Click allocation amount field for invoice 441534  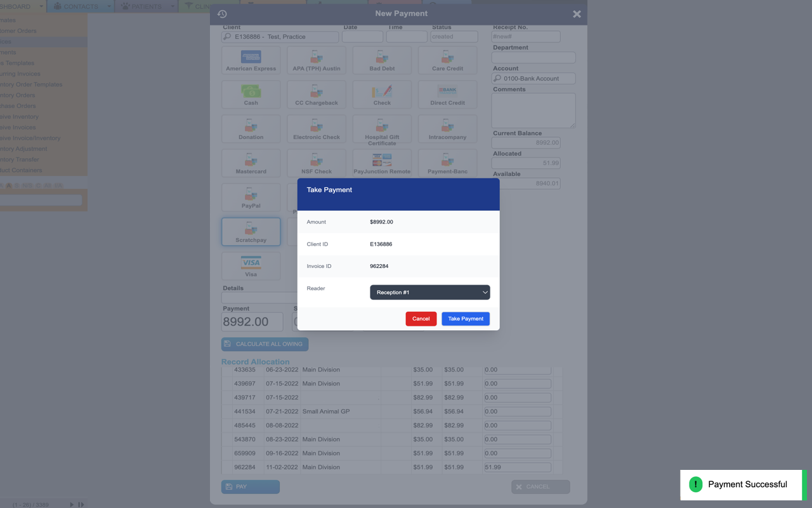point(517,411)
